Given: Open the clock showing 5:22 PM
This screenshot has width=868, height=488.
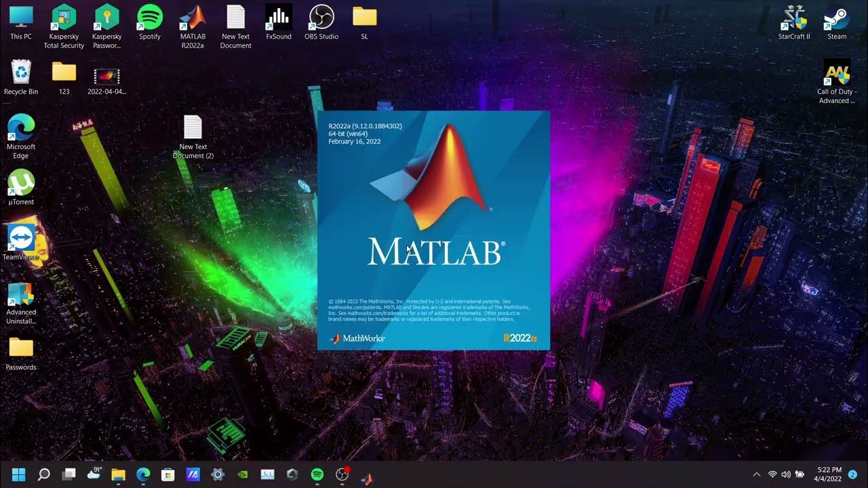Looking at the screenshot, I should pos(828,474).
